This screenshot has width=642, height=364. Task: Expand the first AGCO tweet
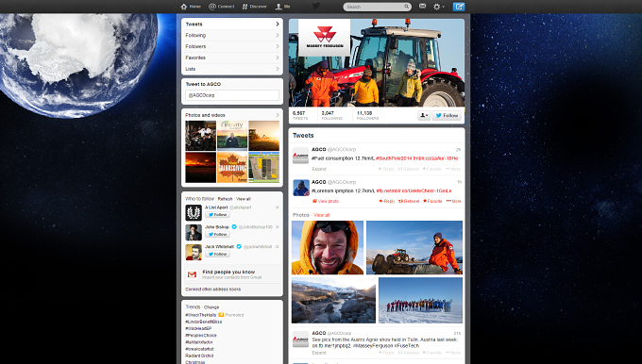(319, 169)
